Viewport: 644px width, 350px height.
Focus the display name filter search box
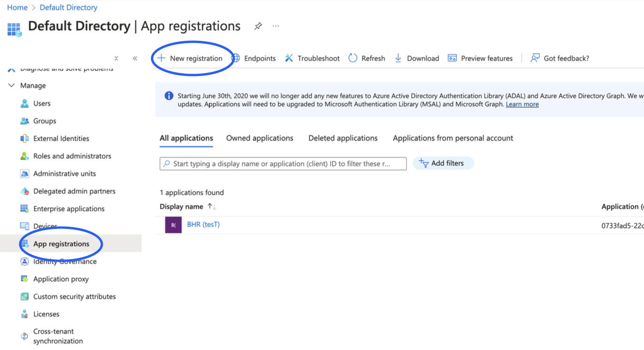[x=283, y=164]
